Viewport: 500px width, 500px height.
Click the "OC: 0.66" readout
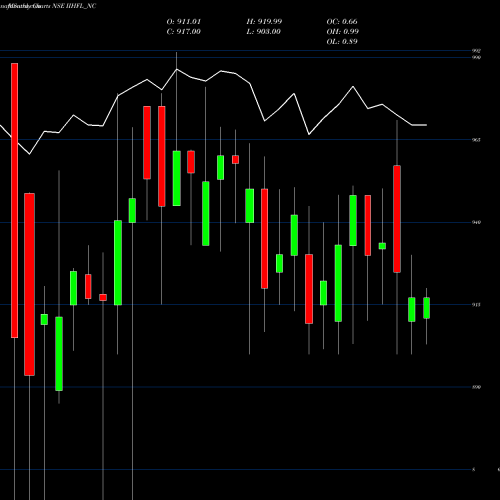tap(342, 22)
